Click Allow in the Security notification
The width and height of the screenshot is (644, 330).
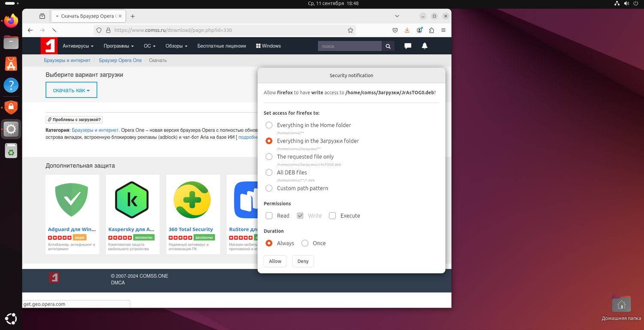point(275,261)
